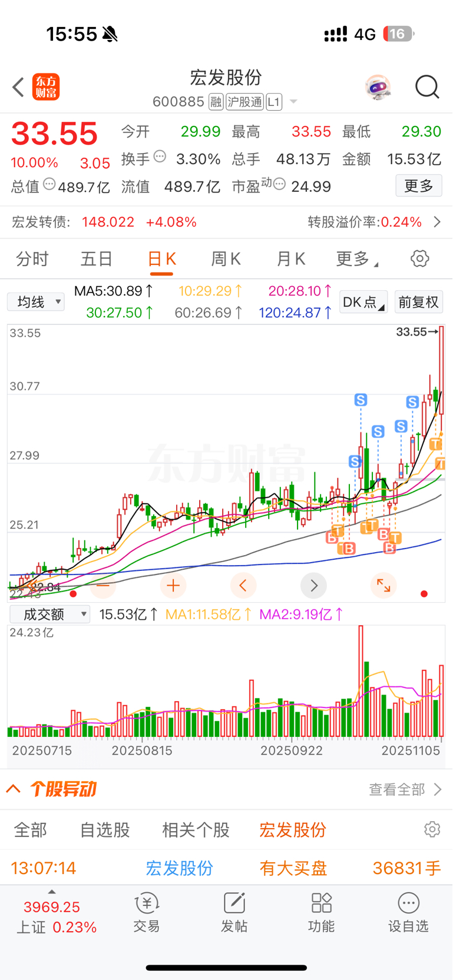Tap the L1 level badge

pyautogui.click(x=274, y=102)
